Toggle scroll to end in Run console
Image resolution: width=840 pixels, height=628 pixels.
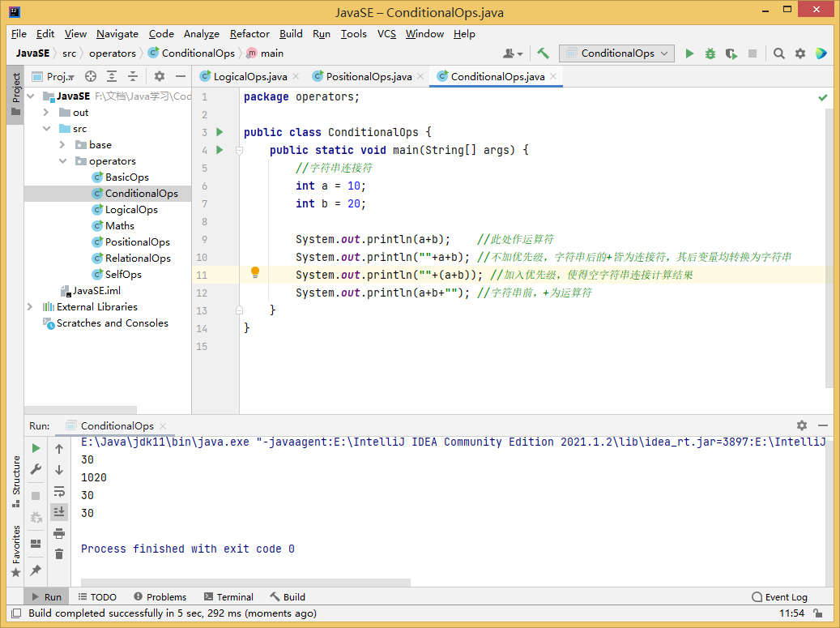click(x=59, y=511)
